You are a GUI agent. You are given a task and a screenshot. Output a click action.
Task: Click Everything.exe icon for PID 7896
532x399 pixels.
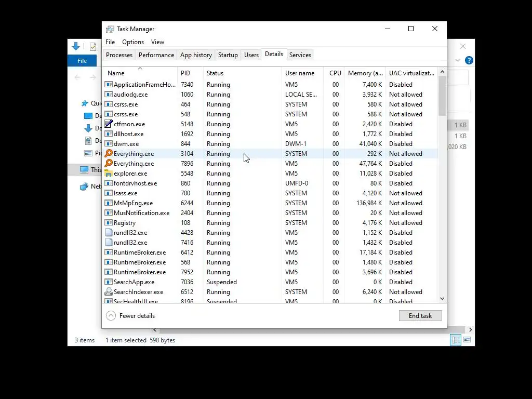(x=108, y=163)
